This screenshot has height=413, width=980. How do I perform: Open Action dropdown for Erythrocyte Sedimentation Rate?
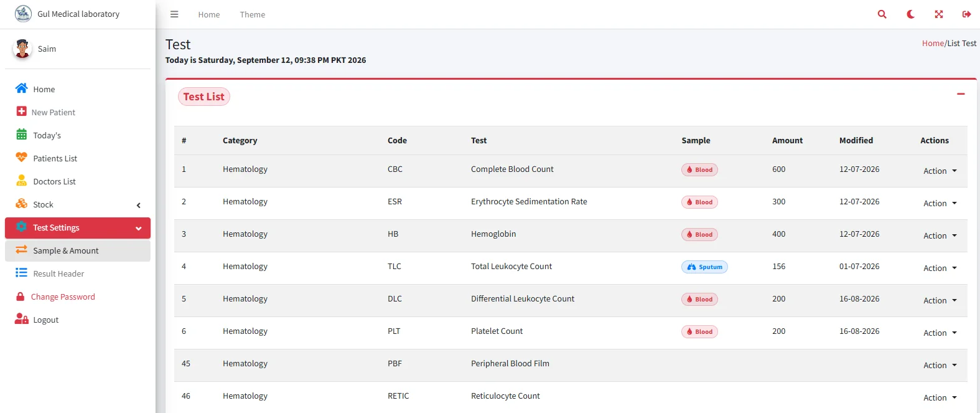click(940, 203)
